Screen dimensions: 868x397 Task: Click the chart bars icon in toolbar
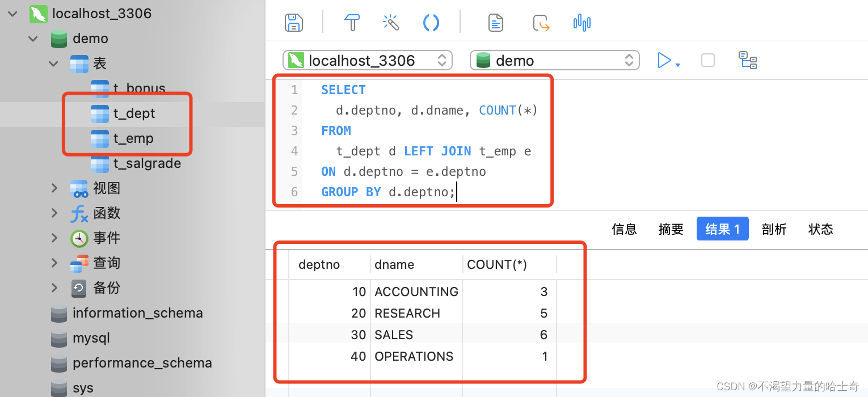click(582, 23)
